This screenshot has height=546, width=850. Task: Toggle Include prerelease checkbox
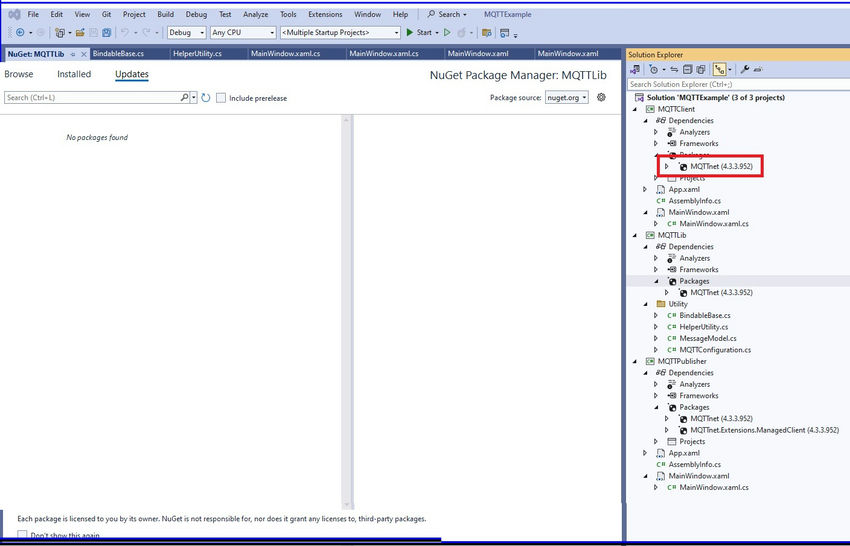pos(221,98)
